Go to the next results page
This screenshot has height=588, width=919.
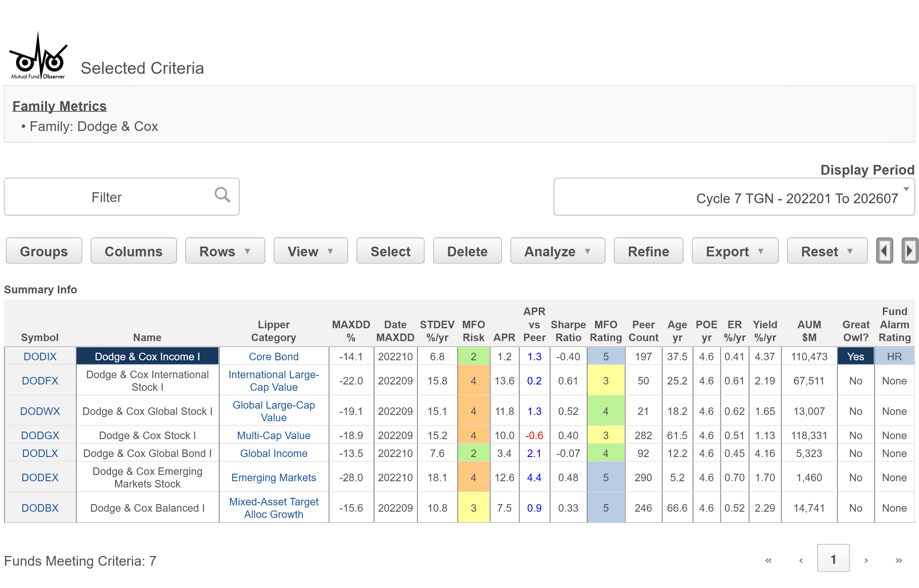tap(866, 560)
